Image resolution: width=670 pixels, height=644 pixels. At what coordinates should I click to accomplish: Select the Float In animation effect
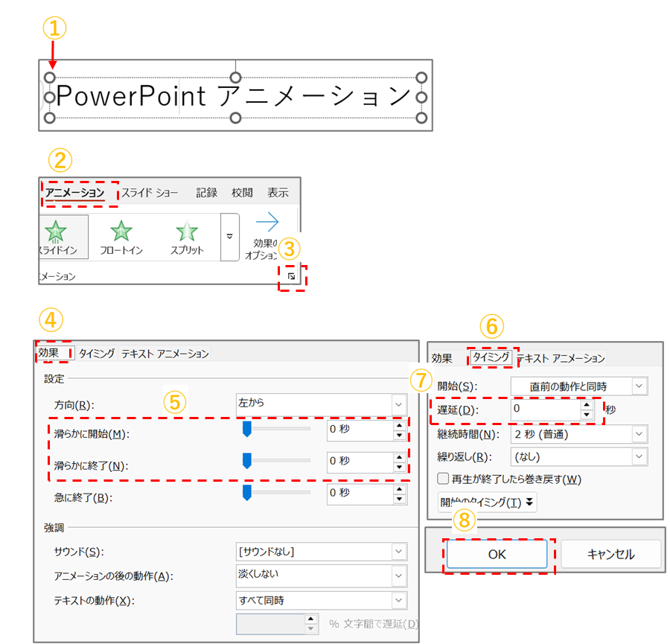(121, 232)
